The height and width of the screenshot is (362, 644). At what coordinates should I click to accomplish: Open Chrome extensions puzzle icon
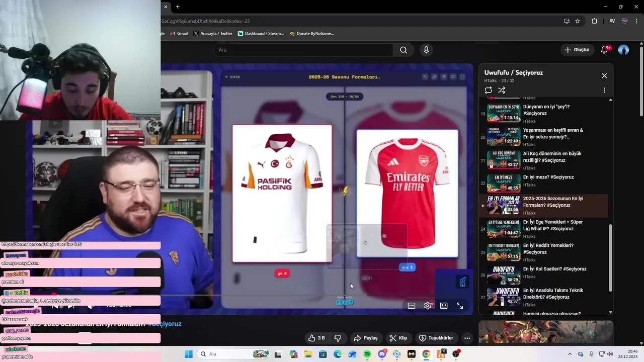click(595, 21)
